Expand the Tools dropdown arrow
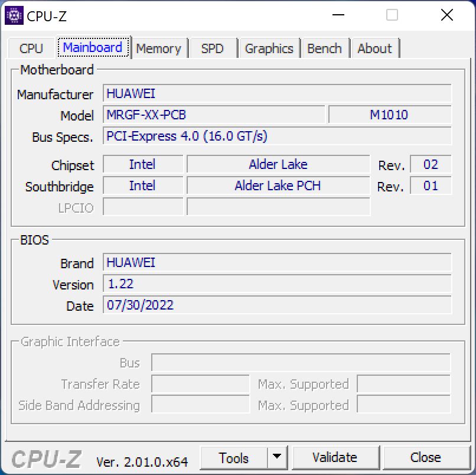Screen dimensions: 476x475 pyautogui.click(x=277, y=458)
